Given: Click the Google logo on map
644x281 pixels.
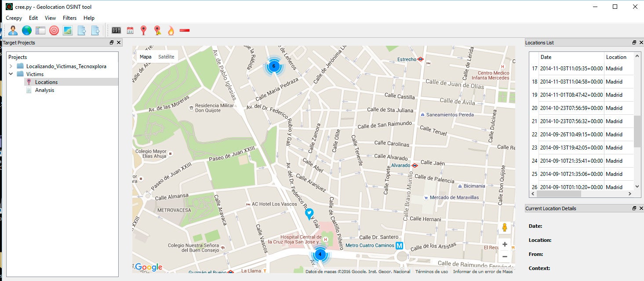Looking at the screenshot, I should (149, 267).
